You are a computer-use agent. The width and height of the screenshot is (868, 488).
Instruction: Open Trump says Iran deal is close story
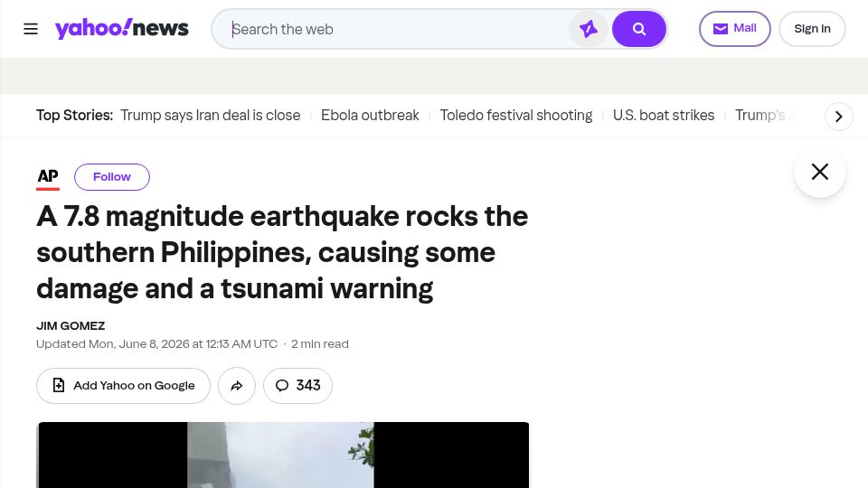coord(211,115)
